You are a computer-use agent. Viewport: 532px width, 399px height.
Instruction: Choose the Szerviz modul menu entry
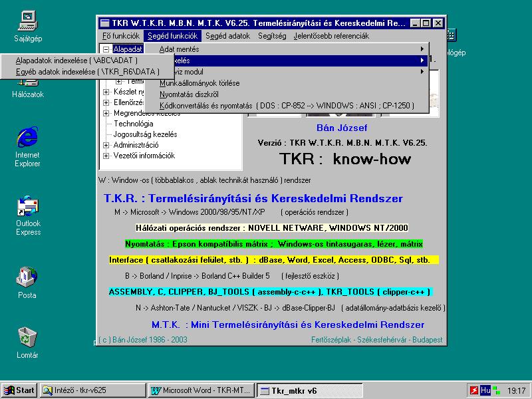pyautogui.click(x=301, y=72)
